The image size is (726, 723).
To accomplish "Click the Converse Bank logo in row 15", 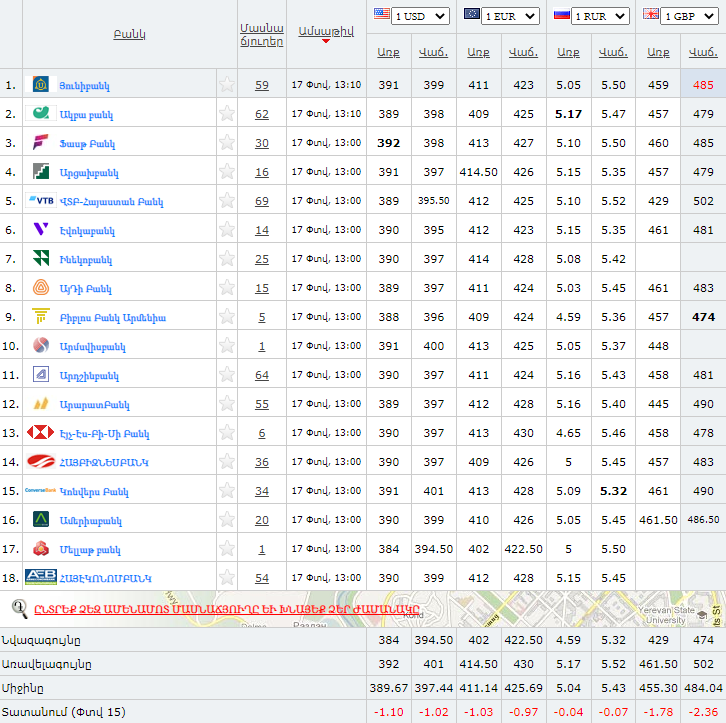I will pos(41,490).
